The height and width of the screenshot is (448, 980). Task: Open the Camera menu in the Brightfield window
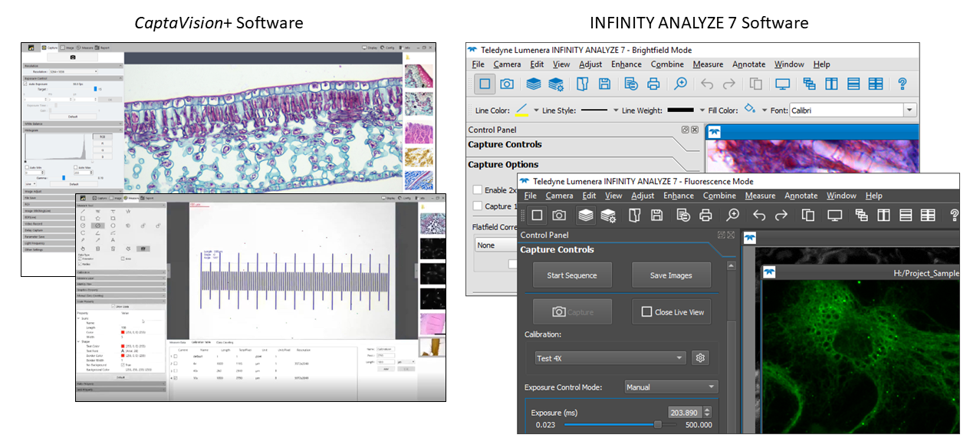507,64
